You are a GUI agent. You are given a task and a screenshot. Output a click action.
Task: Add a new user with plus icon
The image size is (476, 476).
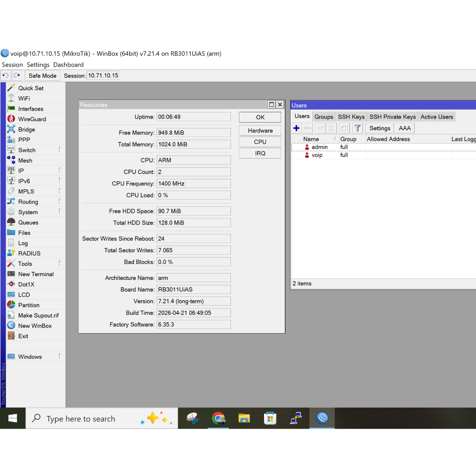pos(297,128)
